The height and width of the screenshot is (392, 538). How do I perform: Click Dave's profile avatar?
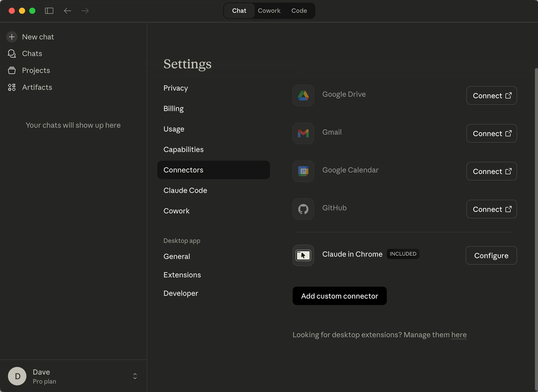coord(17,376)
